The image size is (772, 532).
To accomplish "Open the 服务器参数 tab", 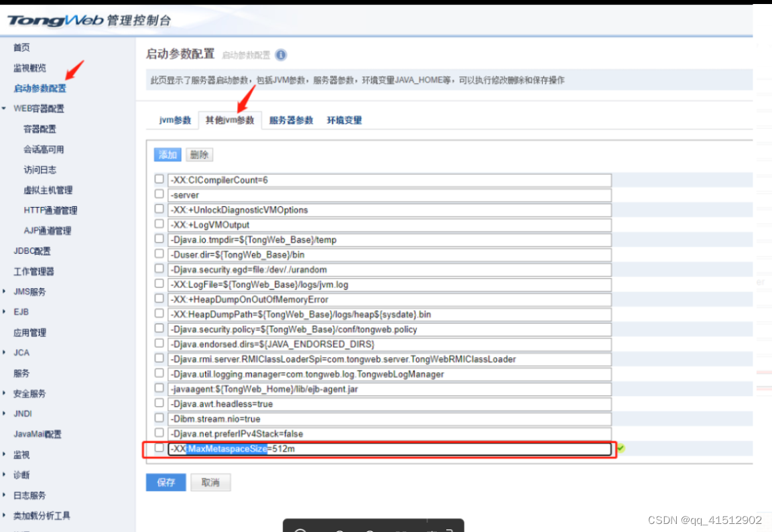I will pyautogui.click(x=291, y=120).
